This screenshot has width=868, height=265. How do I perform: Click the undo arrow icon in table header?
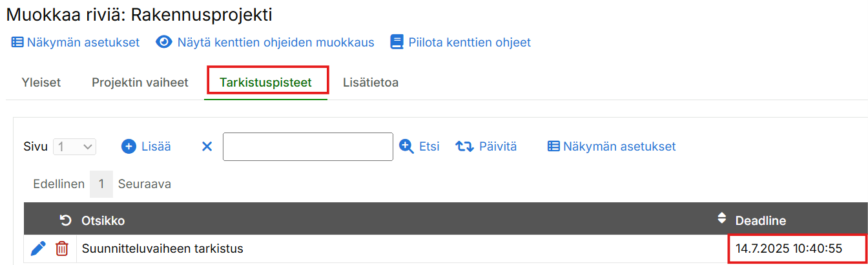pos(65,221)
